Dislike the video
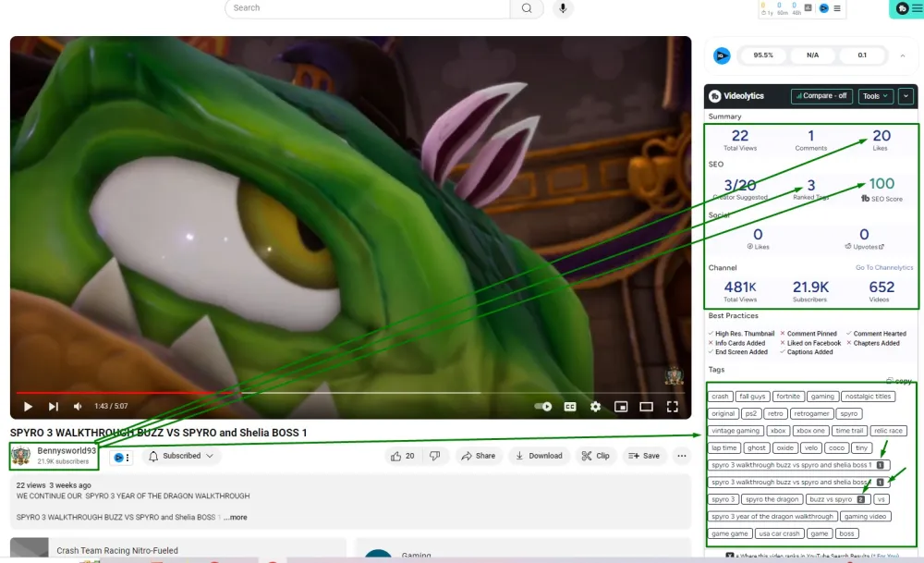The image size is (924, 563). coord(435,456)
